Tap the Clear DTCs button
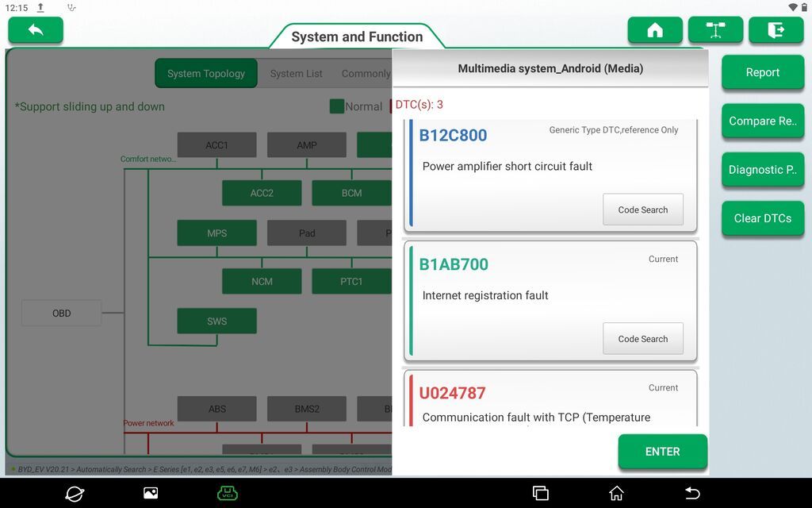 [x=763, y=218]
